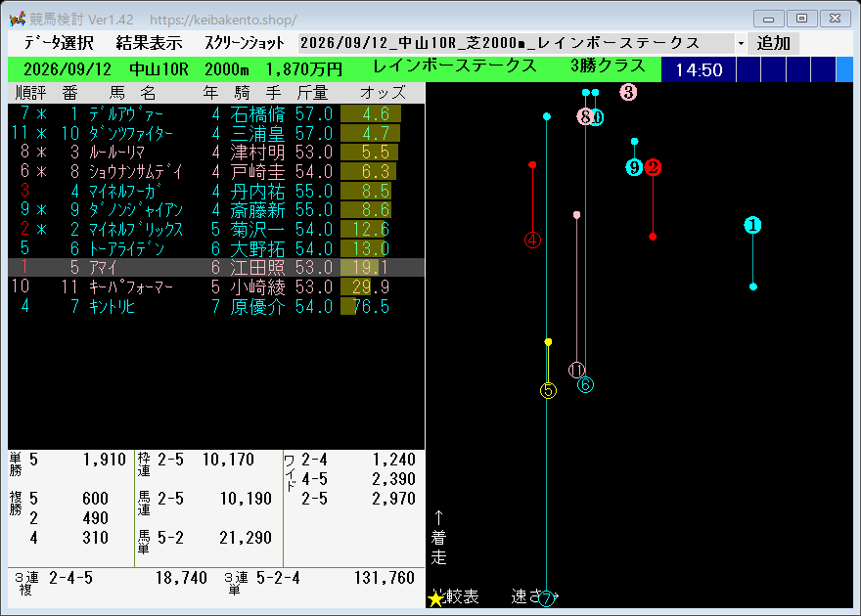Open 結果表示 menu
Screen dimensions: 861x616
[x=150, y=43]
